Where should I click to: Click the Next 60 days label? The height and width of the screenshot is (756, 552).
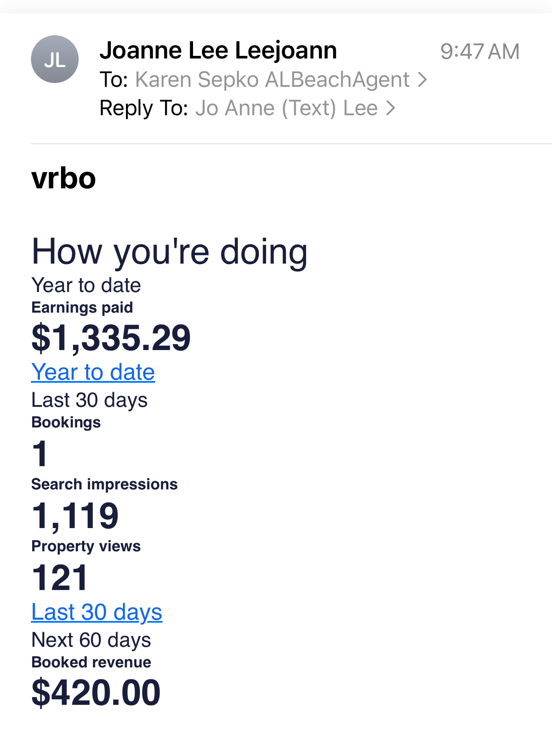91,640
